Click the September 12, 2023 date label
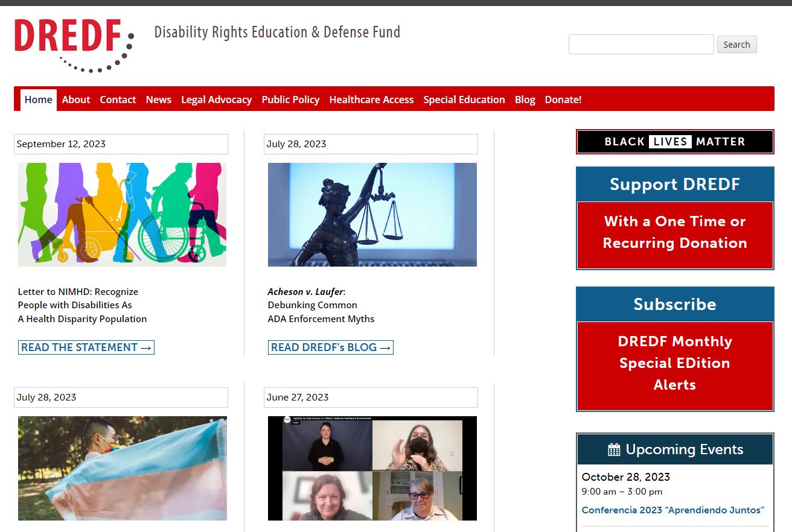 click(x=121, y=144)
